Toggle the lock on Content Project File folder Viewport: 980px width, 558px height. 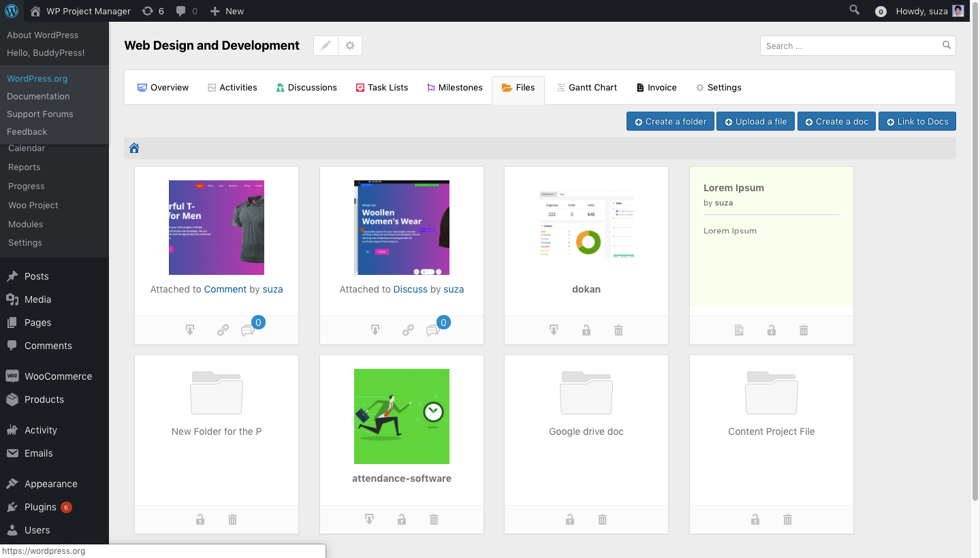coord(755,519)
